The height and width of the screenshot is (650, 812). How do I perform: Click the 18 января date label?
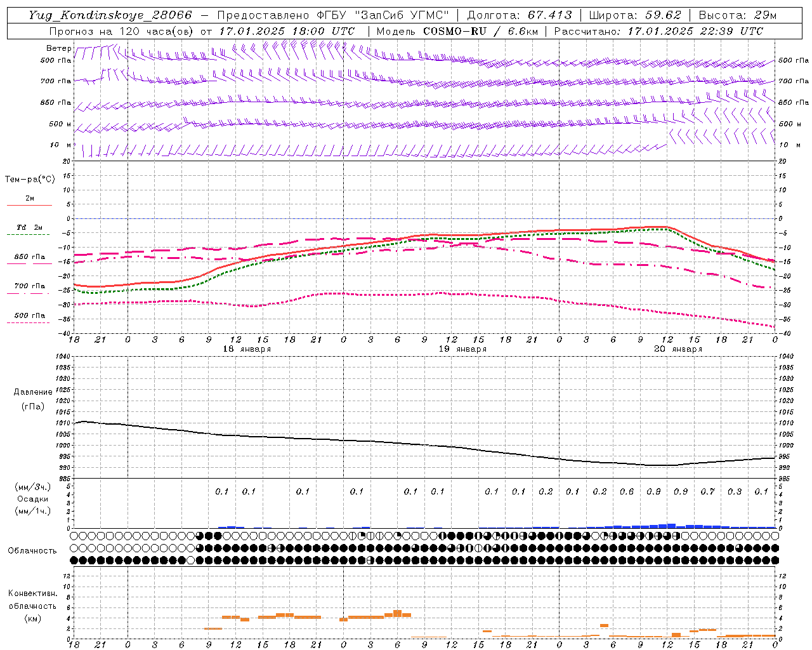247,348
